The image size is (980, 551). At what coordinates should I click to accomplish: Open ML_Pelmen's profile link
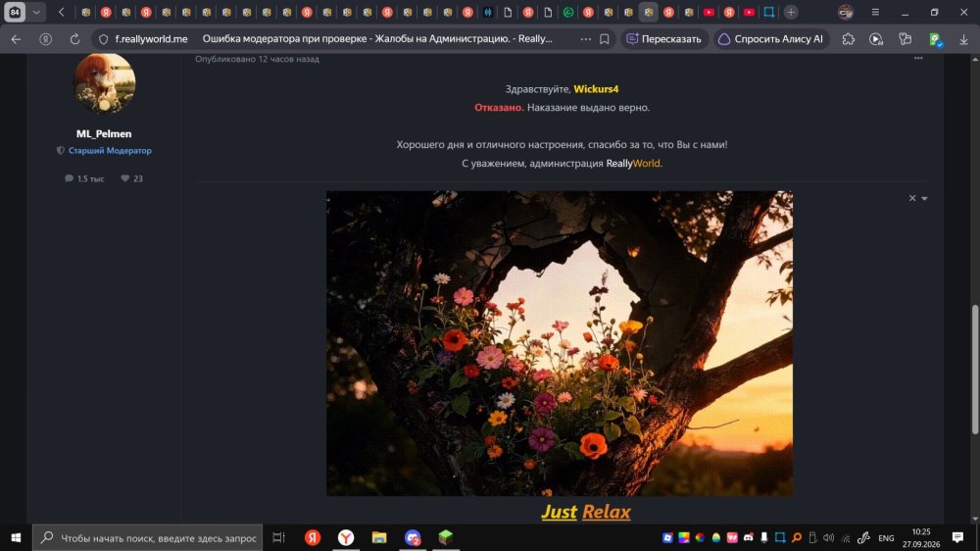click(x=104, y=134)
